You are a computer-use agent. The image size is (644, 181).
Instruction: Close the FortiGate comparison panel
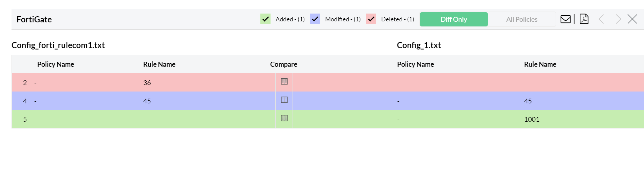click(x=632, y=19)
